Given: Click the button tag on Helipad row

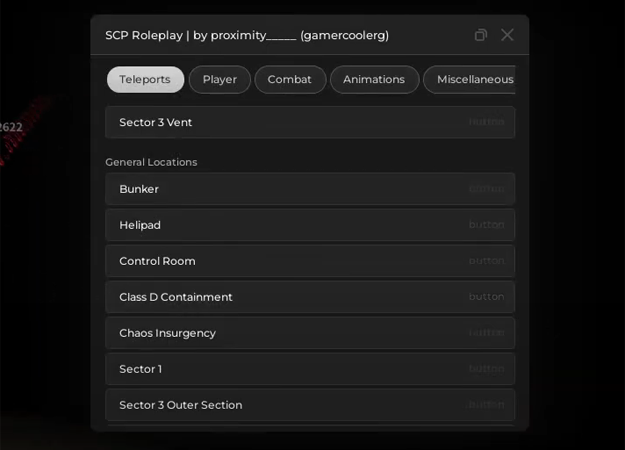Looking at the screenshot, I should point(487,225).
